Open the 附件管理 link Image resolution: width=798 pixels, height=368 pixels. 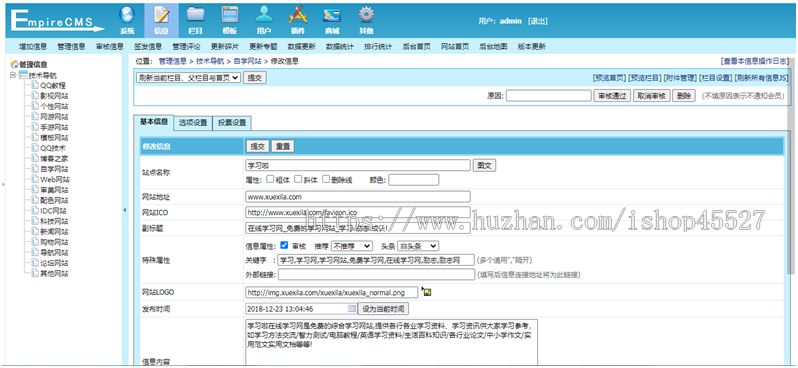pos(680,78)
